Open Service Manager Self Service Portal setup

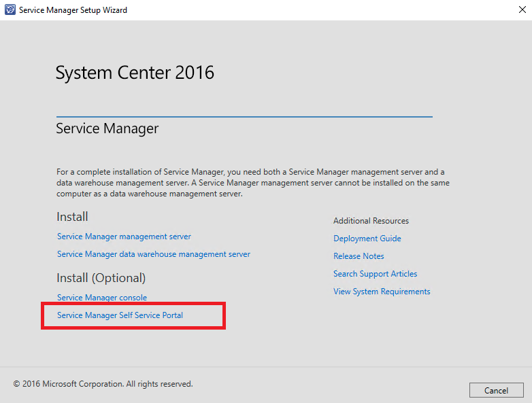click(x=120, y=315)
